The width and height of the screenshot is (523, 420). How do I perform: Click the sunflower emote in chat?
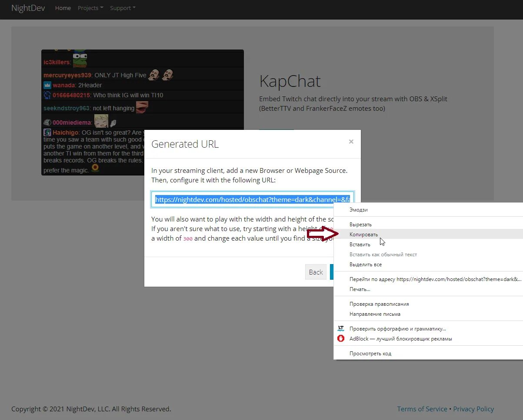(95, 168)
